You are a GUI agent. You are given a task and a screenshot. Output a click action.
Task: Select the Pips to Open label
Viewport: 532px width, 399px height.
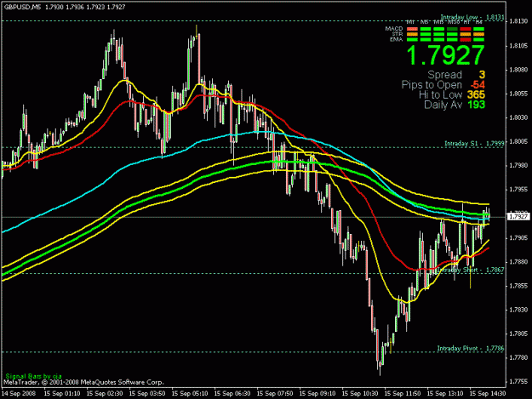tap(432, 85)
